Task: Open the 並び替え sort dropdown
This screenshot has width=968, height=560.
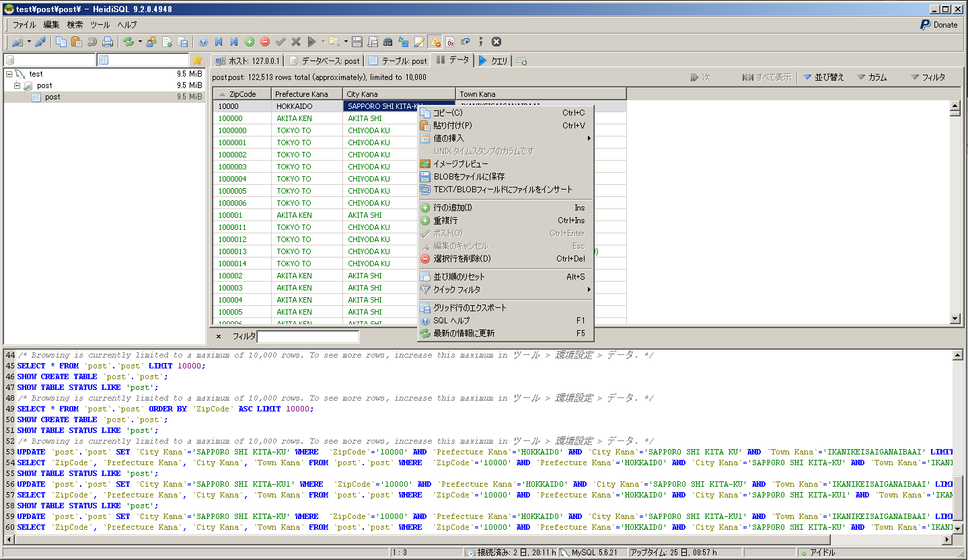Action: tap(823, 77)
